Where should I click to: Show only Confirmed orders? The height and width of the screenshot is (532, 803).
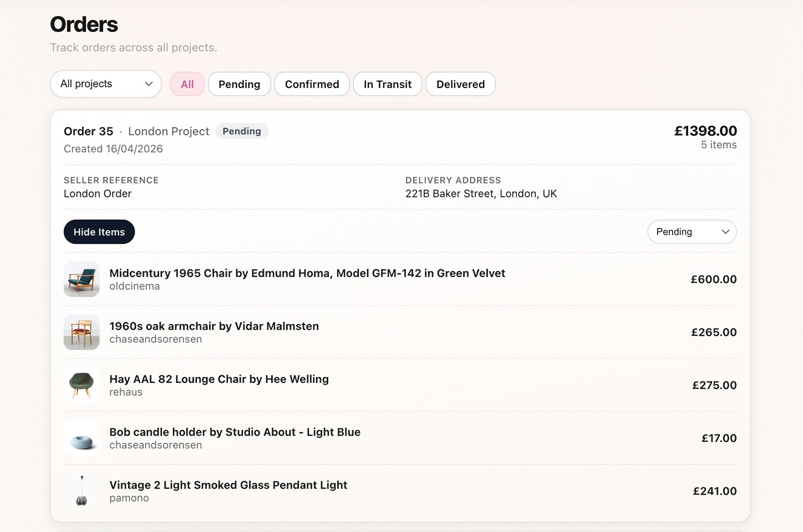coord(312,84)
